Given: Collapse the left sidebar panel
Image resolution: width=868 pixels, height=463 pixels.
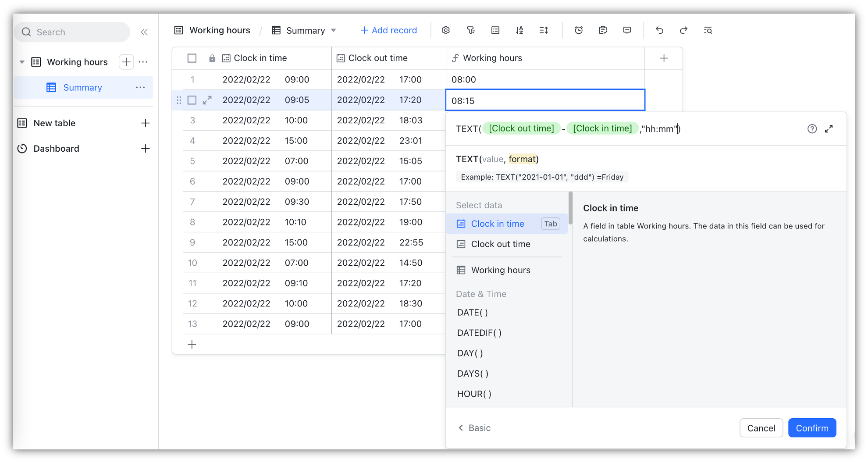Looking at the screenshot, I should coord(144,32).
